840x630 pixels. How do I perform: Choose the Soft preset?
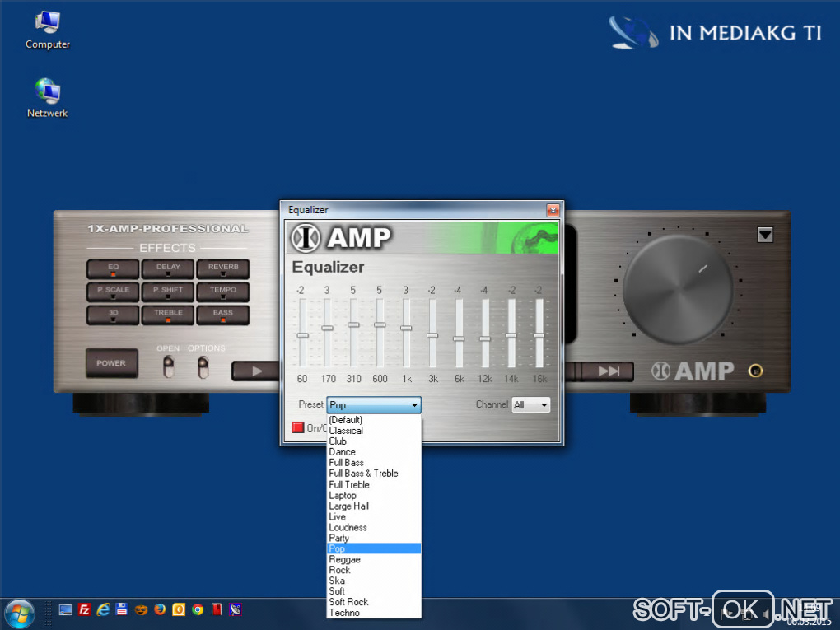coord(374,591)
